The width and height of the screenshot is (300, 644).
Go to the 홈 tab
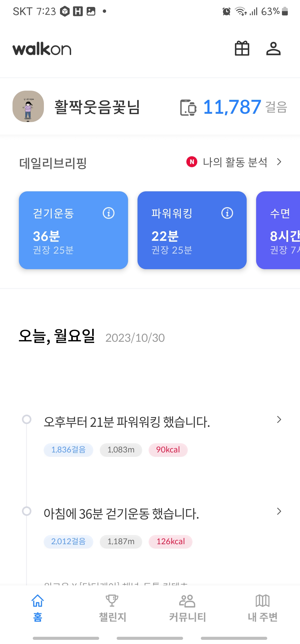(37, 608)
